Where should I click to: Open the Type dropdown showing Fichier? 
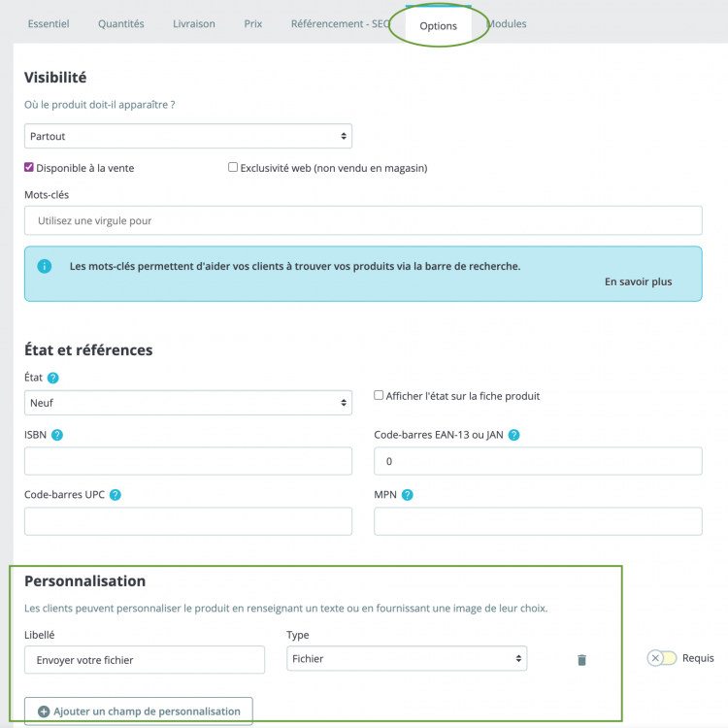click(x=407, y=659)
